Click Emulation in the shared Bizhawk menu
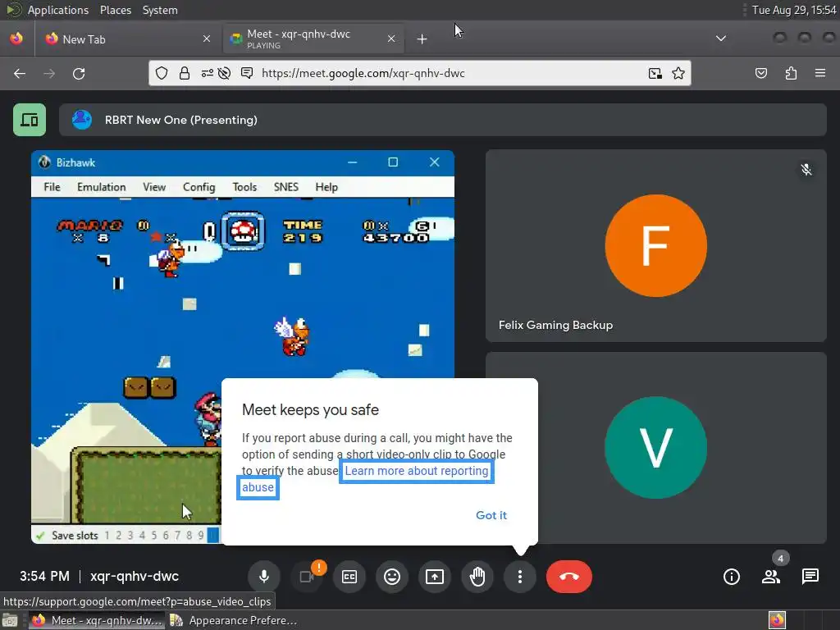 101,187
